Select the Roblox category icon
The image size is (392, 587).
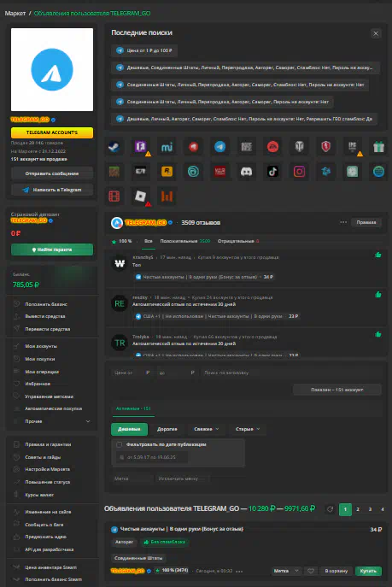[141, 197]
